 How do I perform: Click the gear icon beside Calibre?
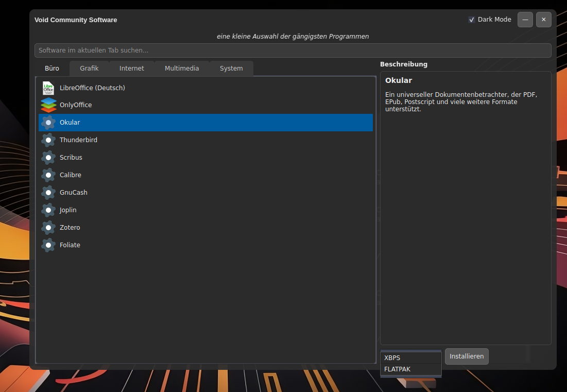point(48,175)
